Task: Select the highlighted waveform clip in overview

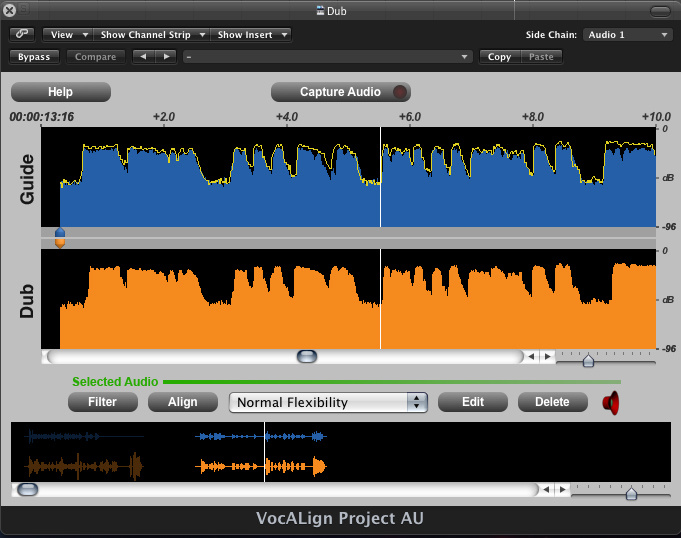Action: 262,451
